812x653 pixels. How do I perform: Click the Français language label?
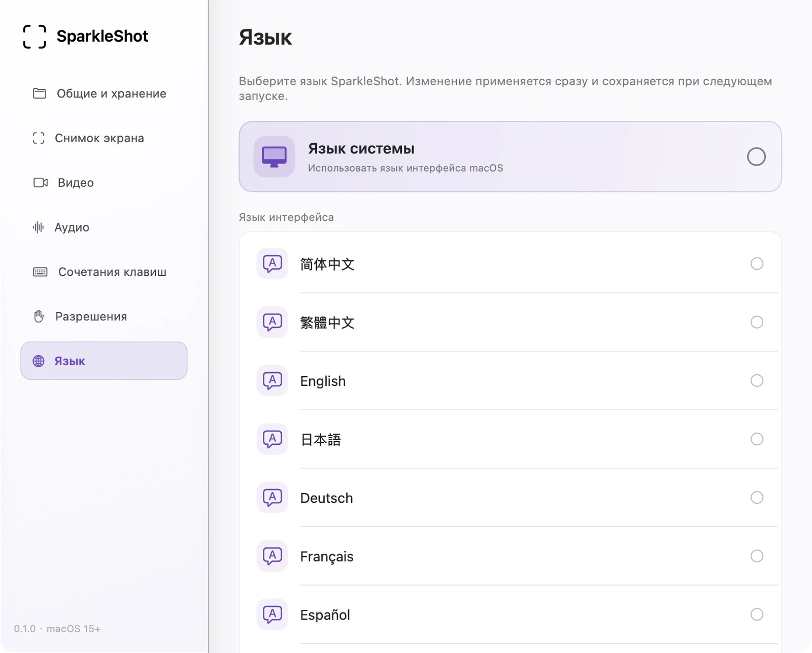click(326, 557)
